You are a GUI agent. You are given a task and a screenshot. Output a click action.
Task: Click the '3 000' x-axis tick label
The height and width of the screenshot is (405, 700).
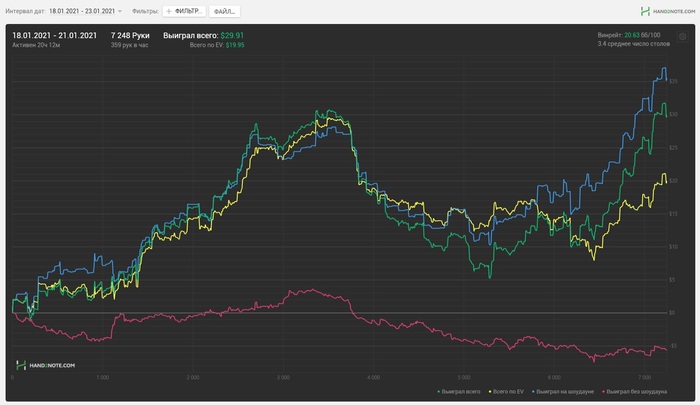(283, 378)
